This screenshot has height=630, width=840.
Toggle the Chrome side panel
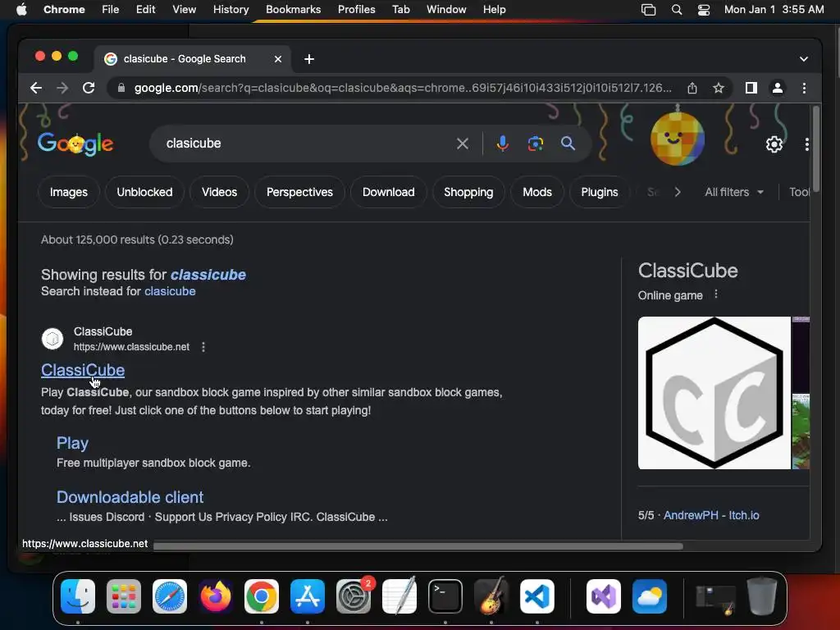(x=751, y=88)
